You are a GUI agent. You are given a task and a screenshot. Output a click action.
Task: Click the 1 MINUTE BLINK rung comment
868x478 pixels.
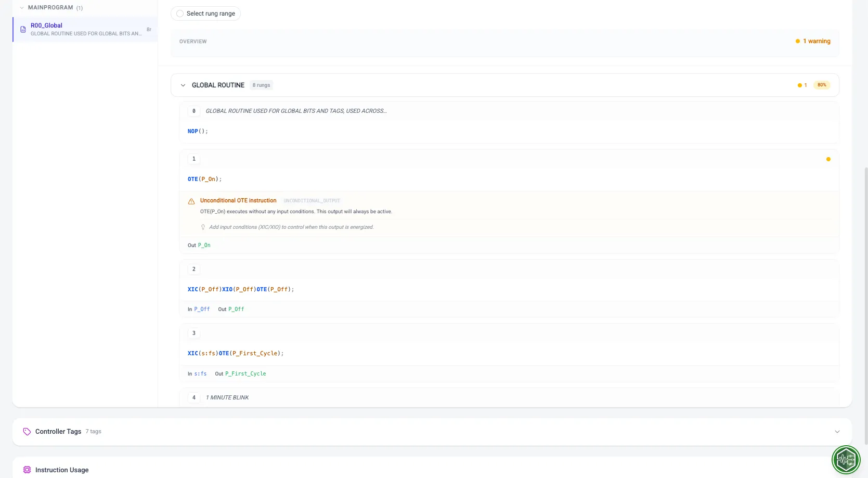pyautogui.click(x=227, y=398)
